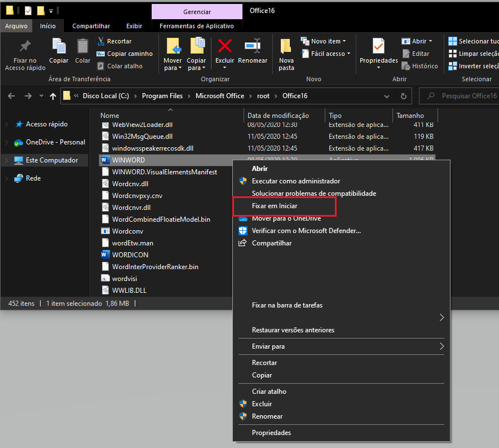Viewport: 499px width, 448px height.
Task: Click root in address path
Action: point(263,96)
